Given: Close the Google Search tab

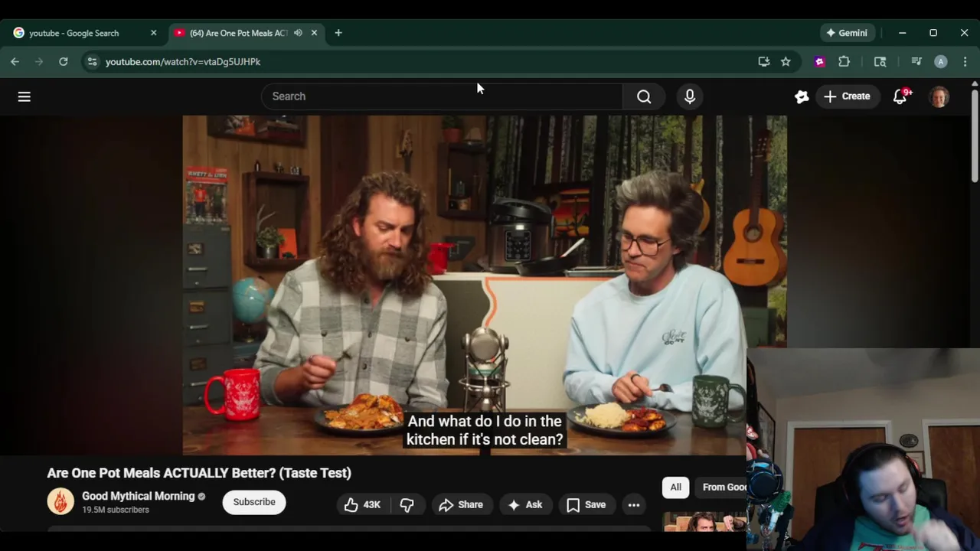Looking at the screenshot, I should 153,33.
